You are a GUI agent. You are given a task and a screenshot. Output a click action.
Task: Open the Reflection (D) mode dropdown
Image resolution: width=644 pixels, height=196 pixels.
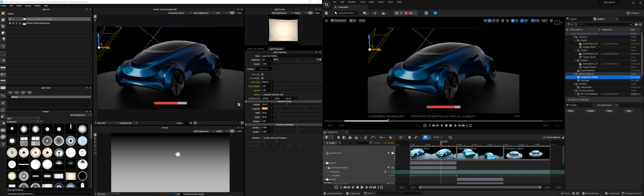click(x=128, y=123)
